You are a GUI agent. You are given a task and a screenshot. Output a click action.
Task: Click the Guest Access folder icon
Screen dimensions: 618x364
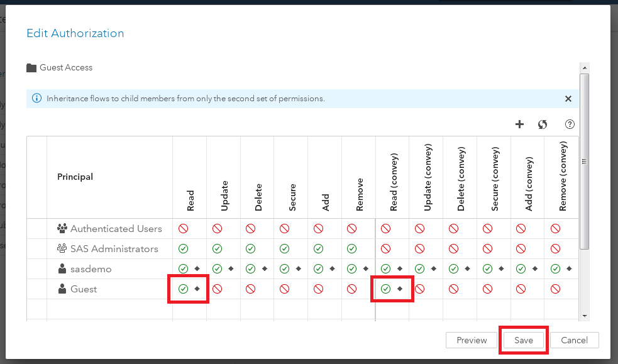coord(31,68)
